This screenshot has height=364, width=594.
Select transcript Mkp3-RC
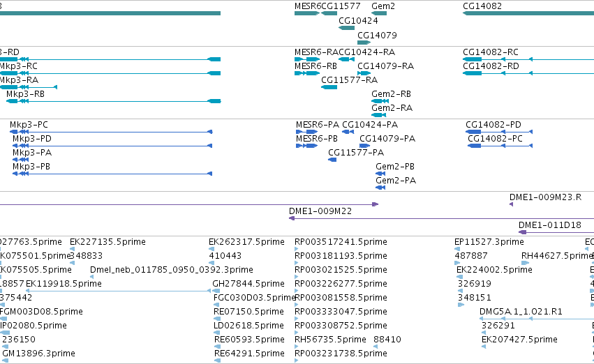tap(18, 66)
